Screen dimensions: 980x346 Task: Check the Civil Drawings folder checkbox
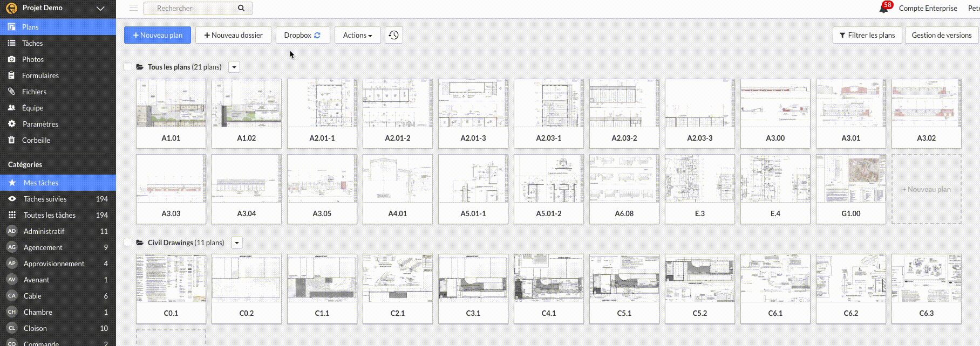[128, 243]
